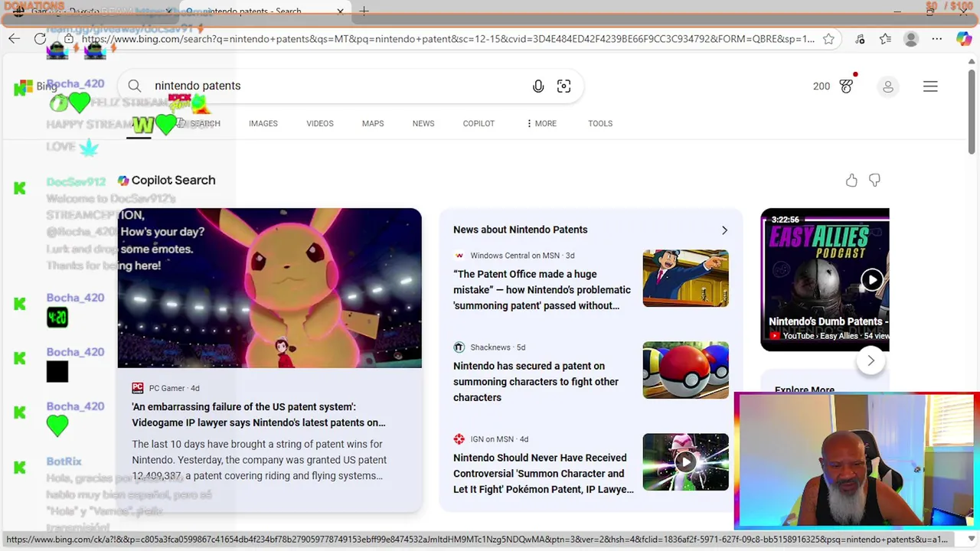Click the Phoenix Wright article thumbnail

685,279
